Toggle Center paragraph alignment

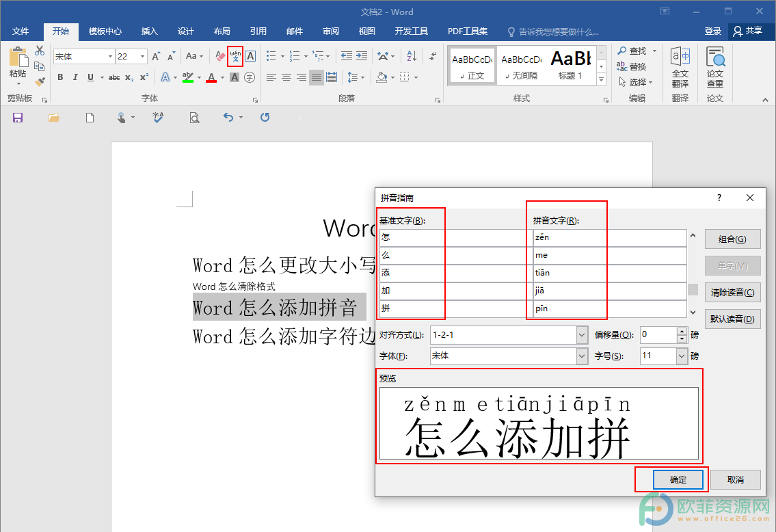pyautogui.click(x=286, y=77)
